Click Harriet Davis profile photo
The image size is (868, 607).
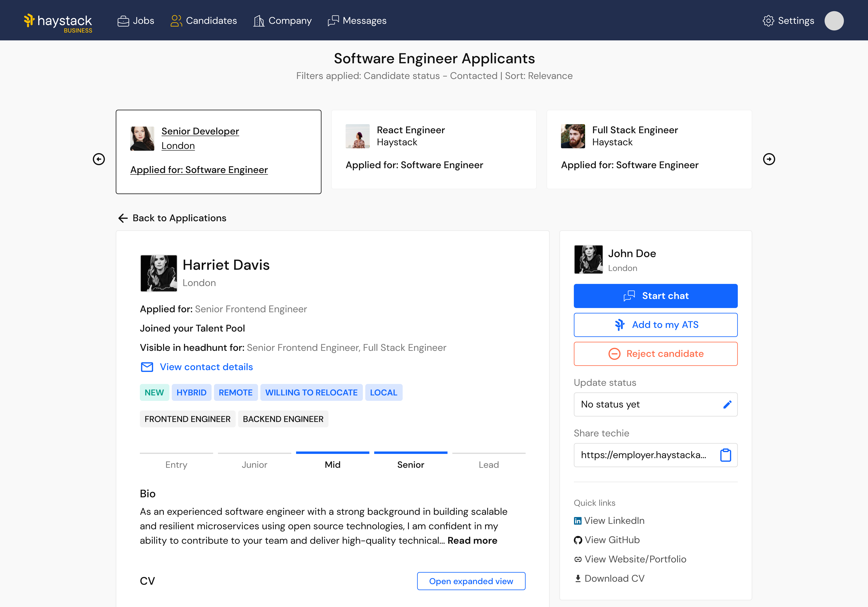tap(159, 273)
